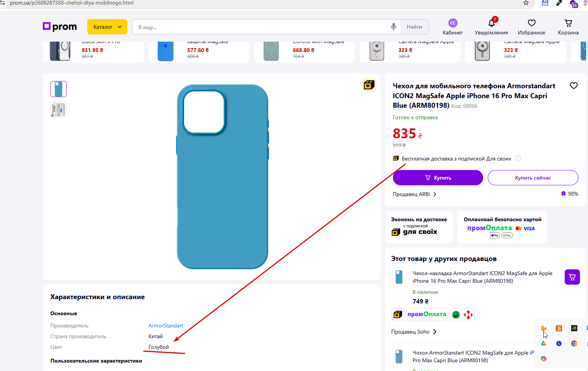Open the 668.80 ₴ recommended product card
Image resolution: width=588 pixels, height=371 pixels.
pyautogui.click(x=305, y=52)
